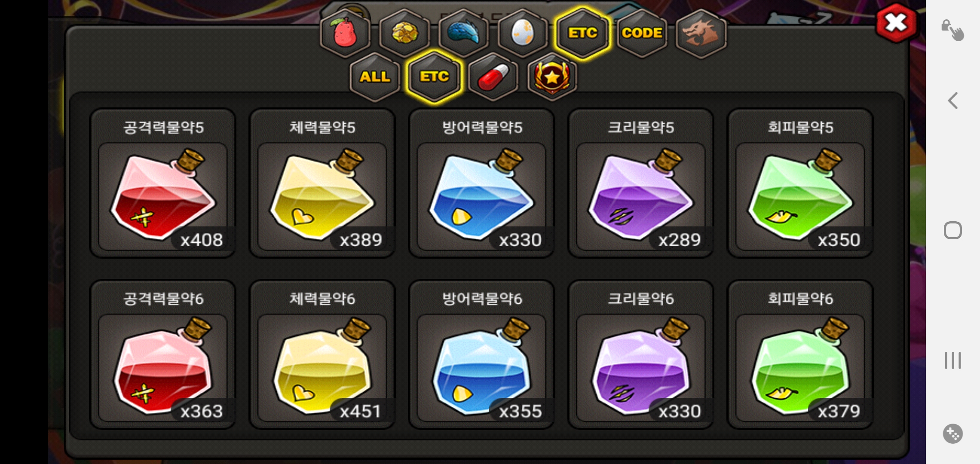Switch to the egg category icon
Screen dimensions: 980x464
pos(523,34)
